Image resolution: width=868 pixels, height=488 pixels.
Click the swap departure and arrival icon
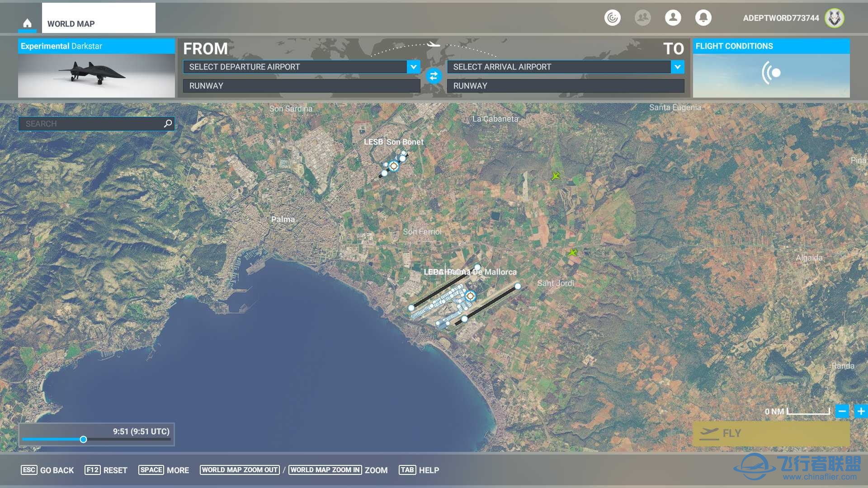click(x=434, y=76)
